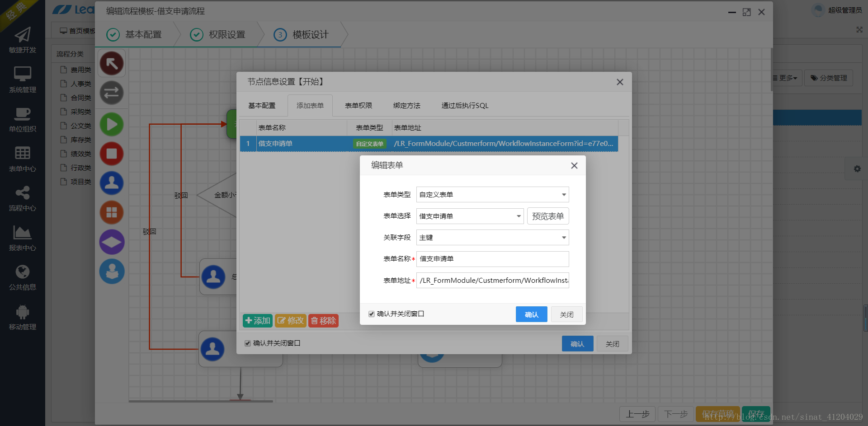Screen dimensions: 868x426
Task: Click red 移除 button
Action: pyautogui.click(x=324, y=321)
